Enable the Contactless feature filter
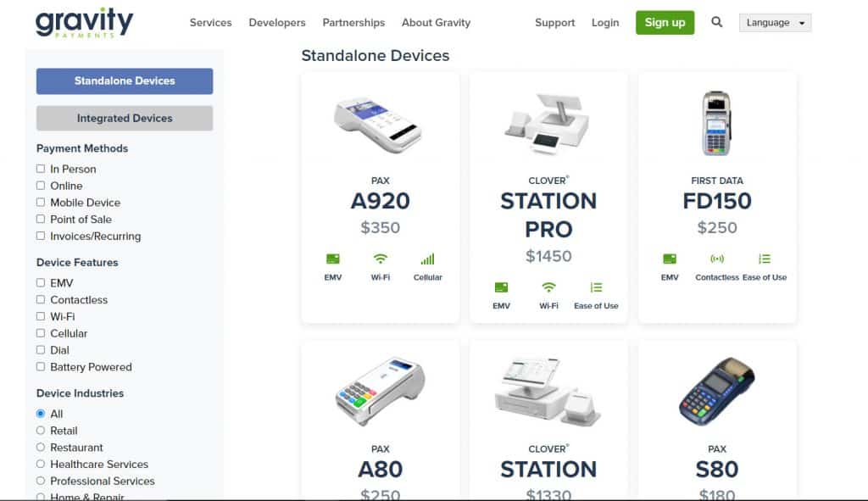868x501 pixels. [x=41, y=299]
